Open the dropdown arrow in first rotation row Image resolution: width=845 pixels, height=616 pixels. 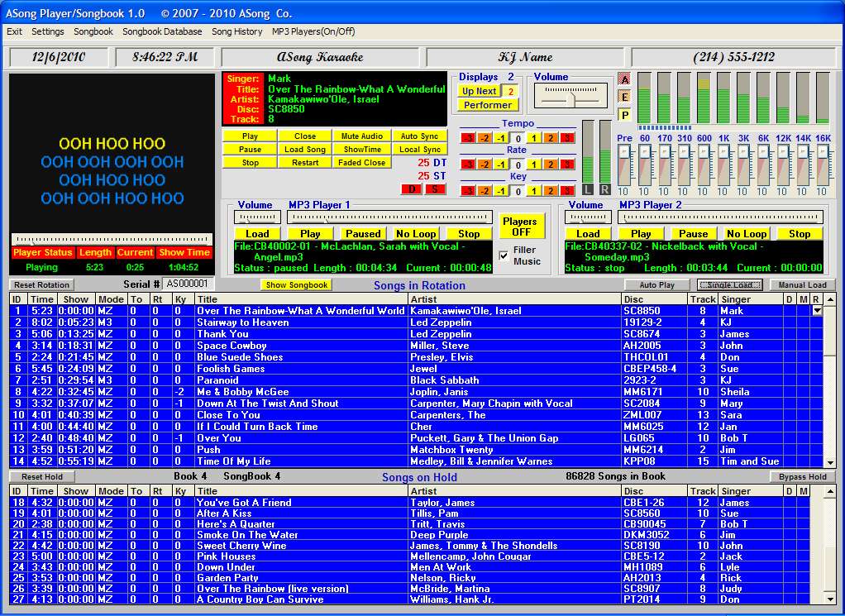tap(818, 311)
